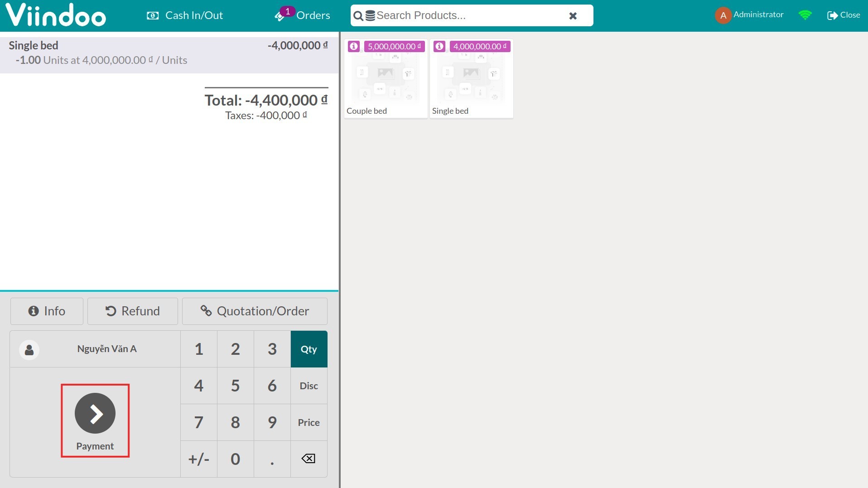The height and width of the screenshot is (488, 868).
Task: Select customer Nguyễn Văn A
Action: coord(95,349)
